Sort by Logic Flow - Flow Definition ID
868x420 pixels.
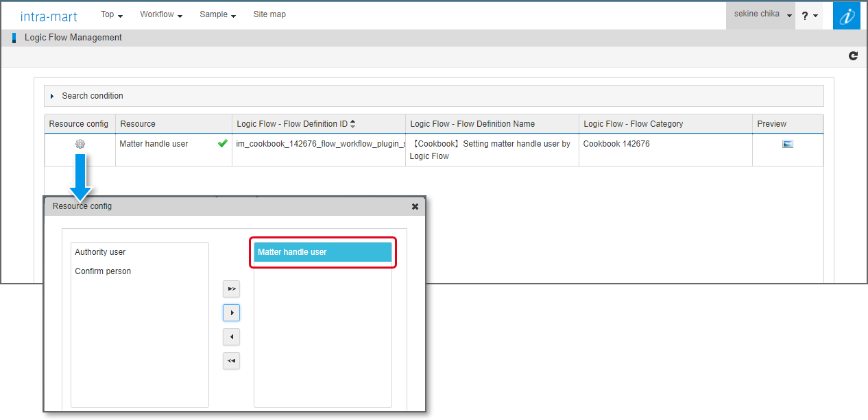click(352, 124)
